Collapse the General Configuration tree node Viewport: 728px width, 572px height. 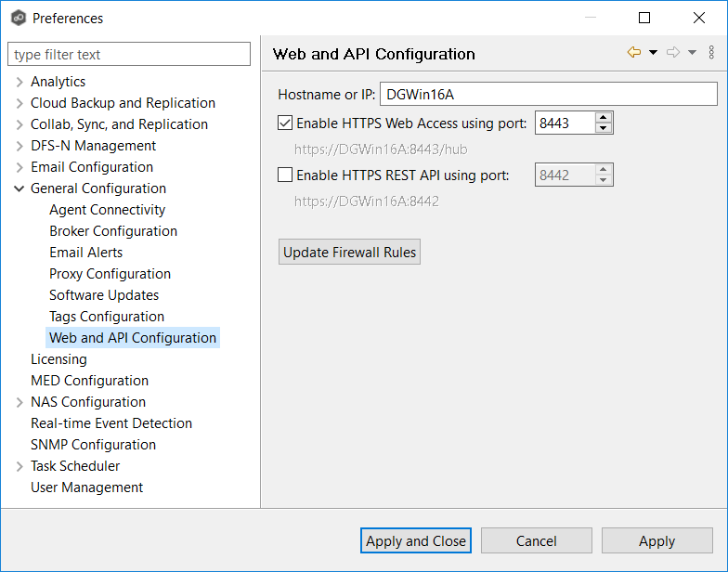click(x=19, y=188)
